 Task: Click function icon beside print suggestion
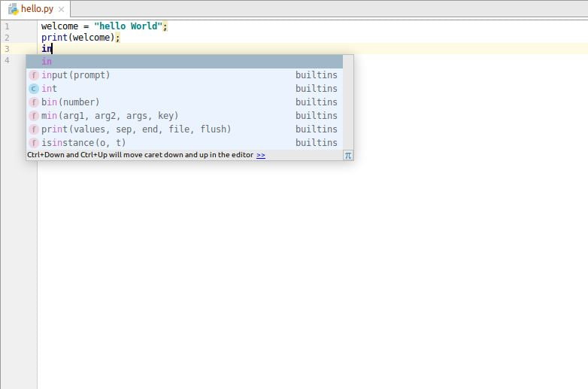(x=34, y=129)
